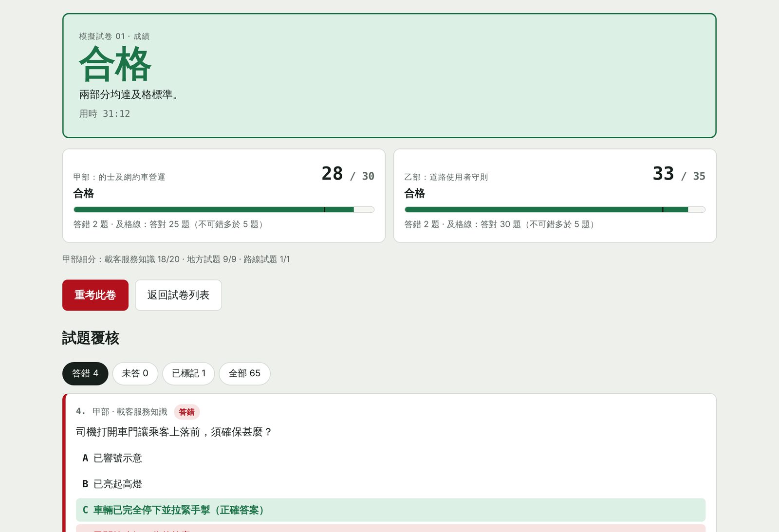Select option B 已亮起高燈
Screen dimensions: 779x532
point(390,484)
